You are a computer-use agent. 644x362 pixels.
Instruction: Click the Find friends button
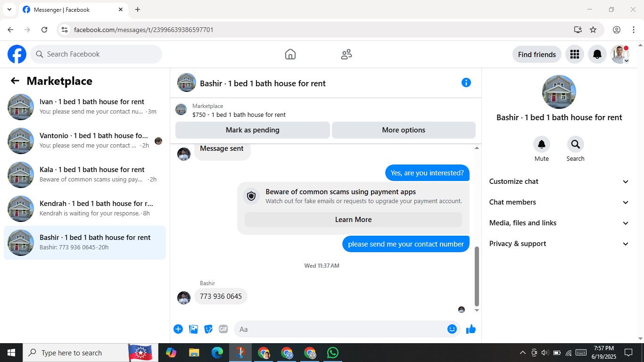(537, 54)
